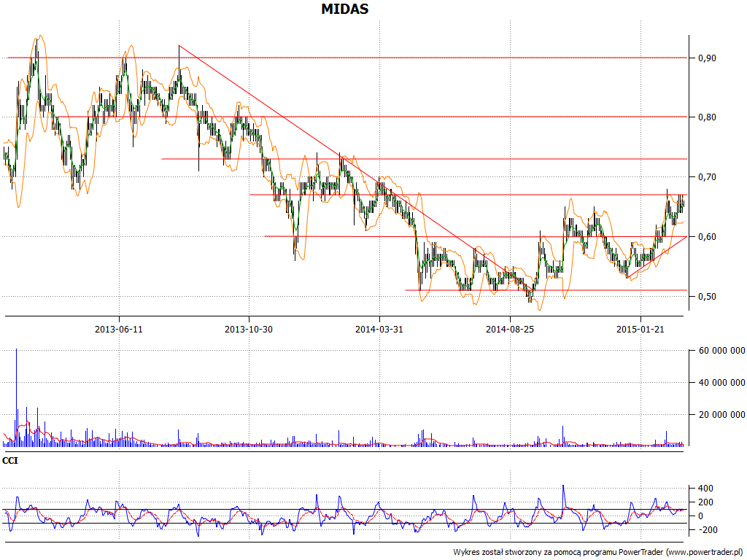
Task: Select the 0,80 price axis label
Action: click(x=707, y=117)
